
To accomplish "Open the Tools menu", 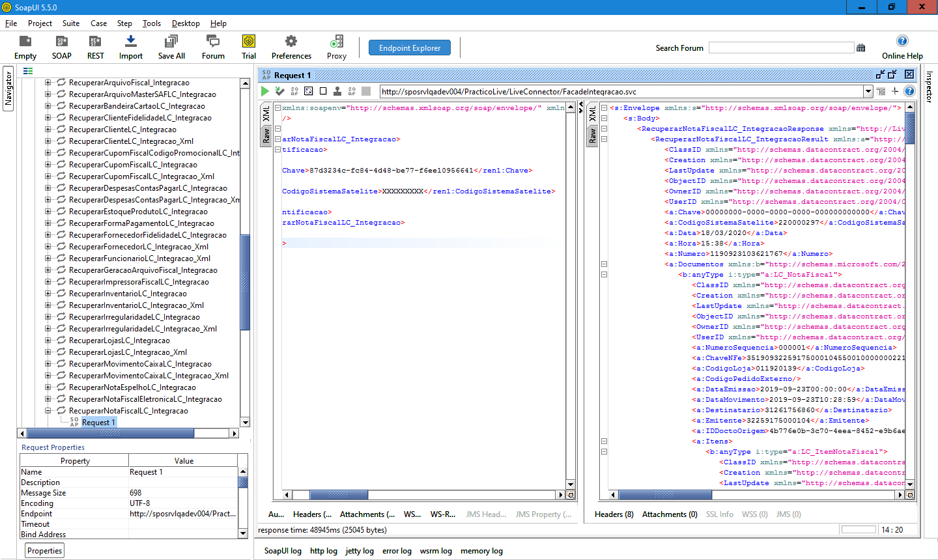I will click(152, 23).
